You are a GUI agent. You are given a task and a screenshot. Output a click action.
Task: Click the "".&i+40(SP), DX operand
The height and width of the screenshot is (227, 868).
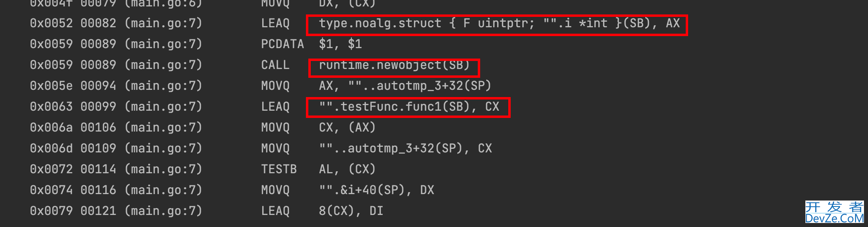click(x=377, y=190)
